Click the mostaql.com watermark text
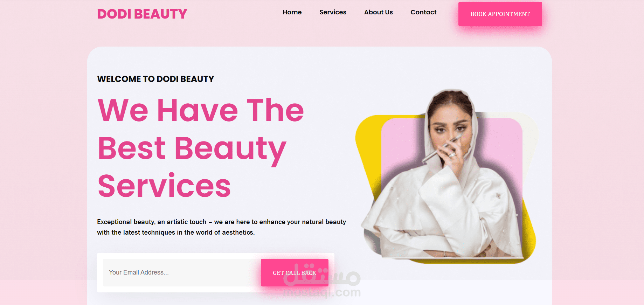Viewport: 644px width, 305px height. tap(321, 292)
